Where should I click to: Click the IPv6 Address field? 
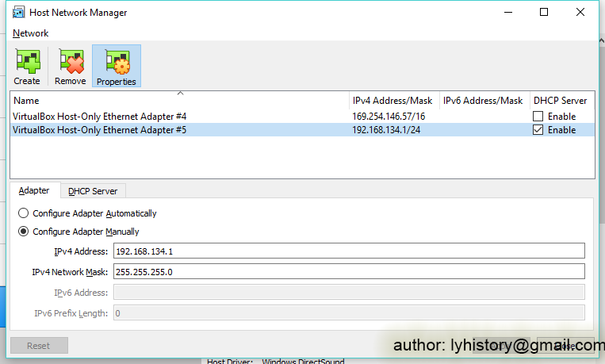click(349, 292)
